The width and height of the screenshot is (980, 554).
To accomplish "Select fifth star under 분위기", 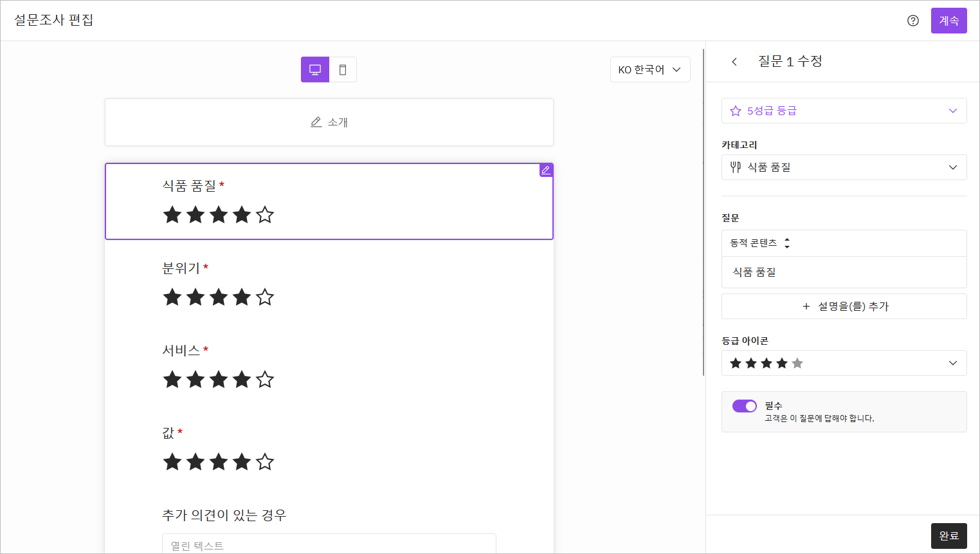I will click(265, 297).
